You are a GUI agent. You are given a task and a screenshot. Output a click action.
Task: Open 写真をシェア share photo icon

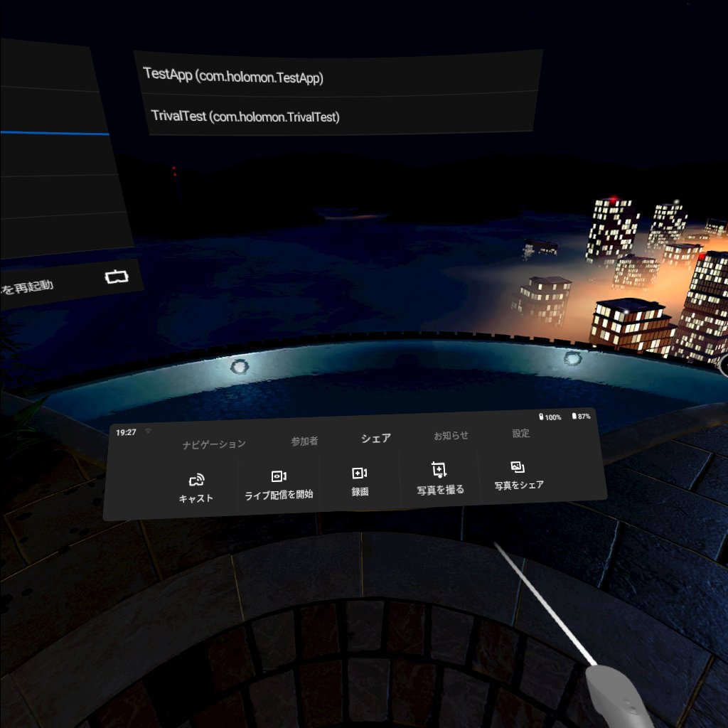[518, 466]
